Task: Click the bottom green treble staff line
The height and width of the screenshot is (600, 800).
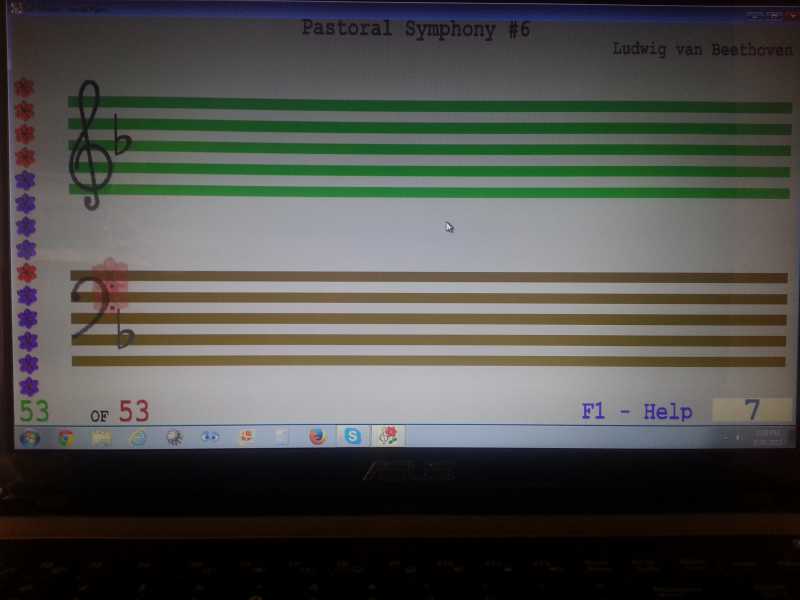Action: (430, 192)
